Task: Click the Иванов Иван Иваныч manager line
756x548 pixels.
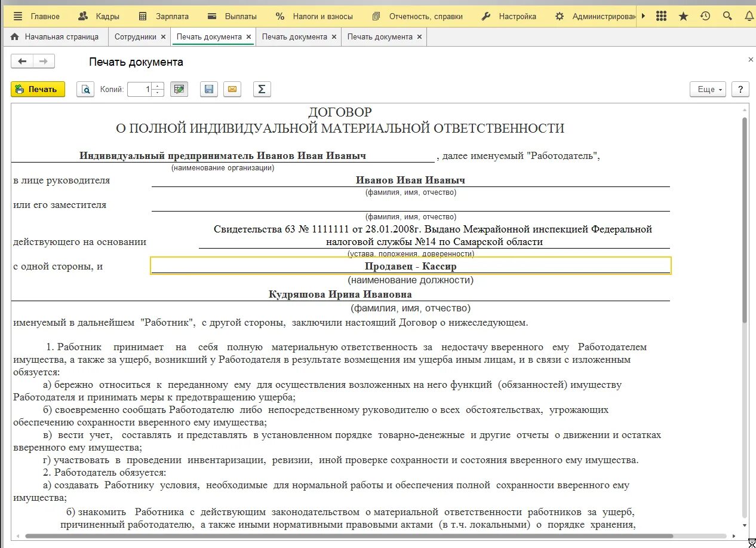Action: point(410,180)
